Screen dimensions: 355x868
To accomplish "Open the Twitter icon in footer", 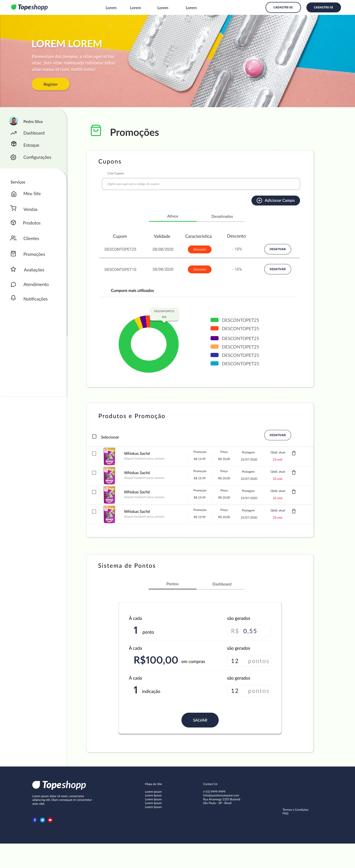I will point(42,820).
